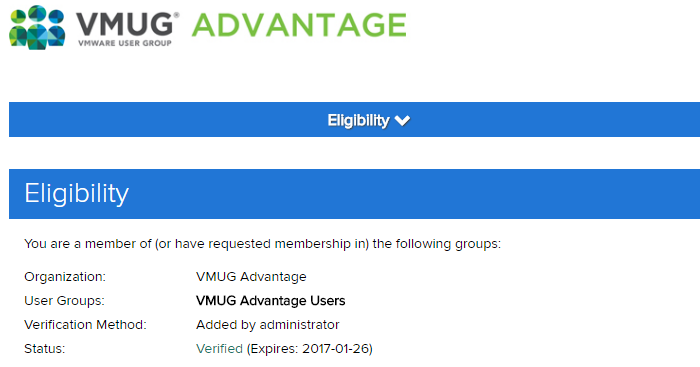Image resolution: width=700 pixels, height=367 pixels.
Task: Select the large Eligibility section heading
Action: click(76, 194)
